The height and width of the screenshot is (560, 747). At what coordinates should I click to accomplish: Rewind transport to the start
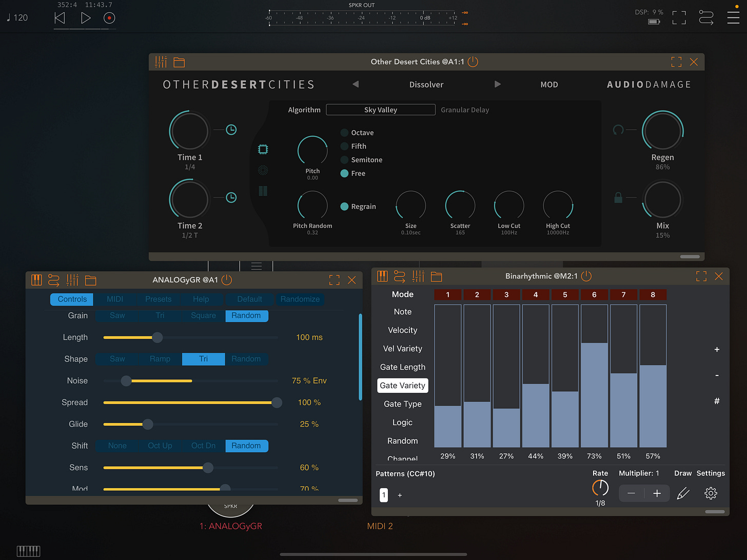pos(60,18)
